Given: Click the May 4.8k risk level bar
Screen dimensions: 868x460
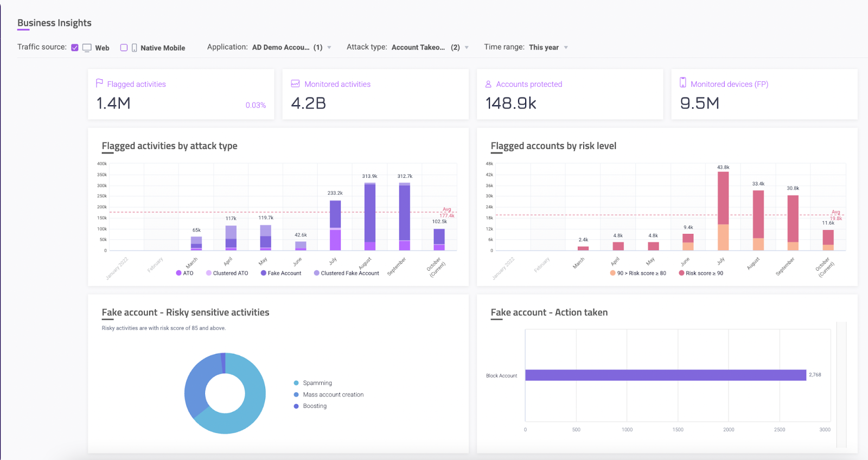Looking at the screenshot, I should tap(654, 246).
